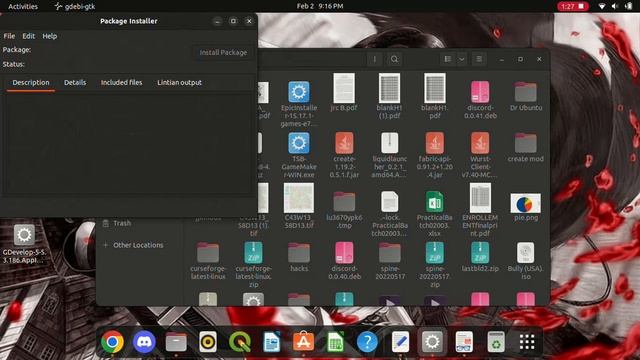Select the C43W13_58D13.tif image
The image size is (640, 360).
coord(299,206)
